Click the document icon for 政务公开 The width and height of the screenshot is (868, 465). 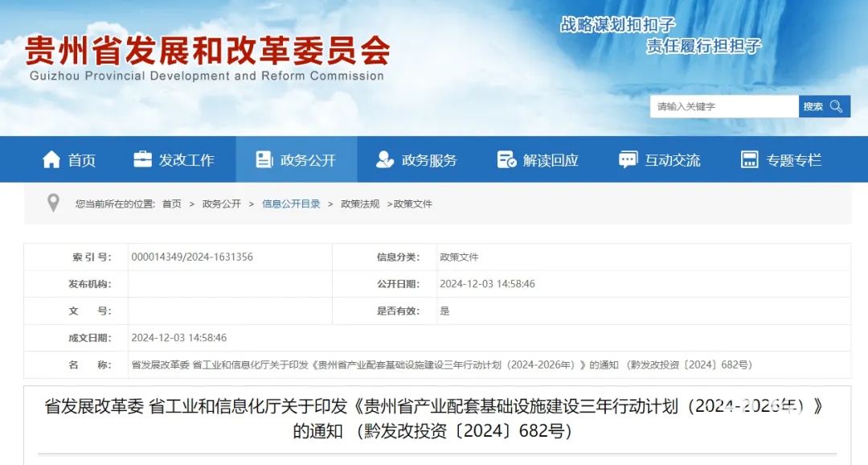coord(264,159)
